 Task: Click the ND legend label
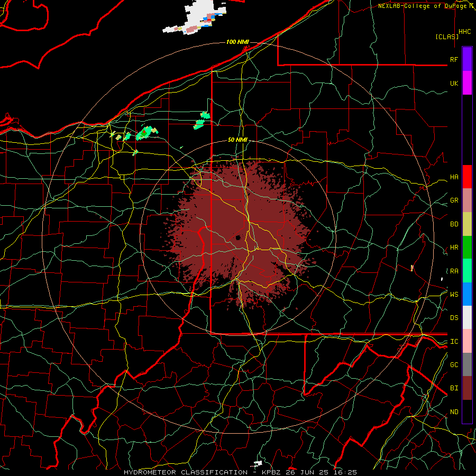click(454, 412)
